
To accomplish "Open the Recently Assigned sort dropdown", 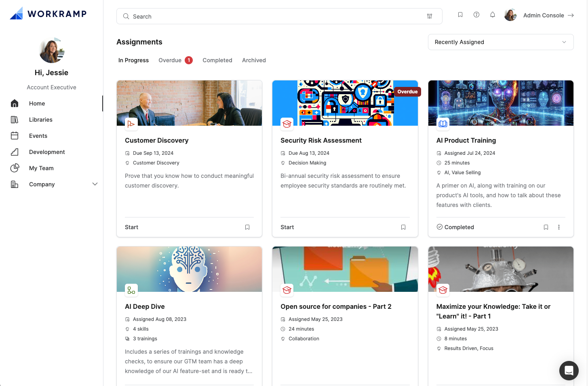I will (x=500, y=42).
